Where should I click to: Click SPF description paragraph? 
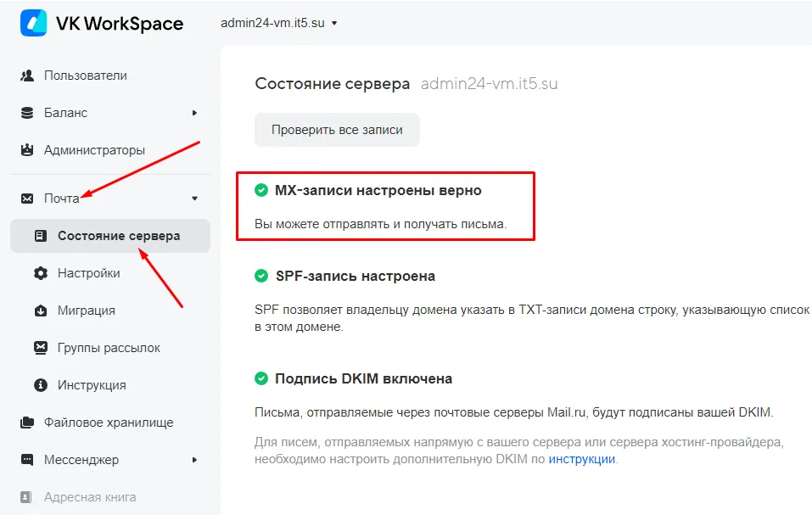(x=532, y=318)
